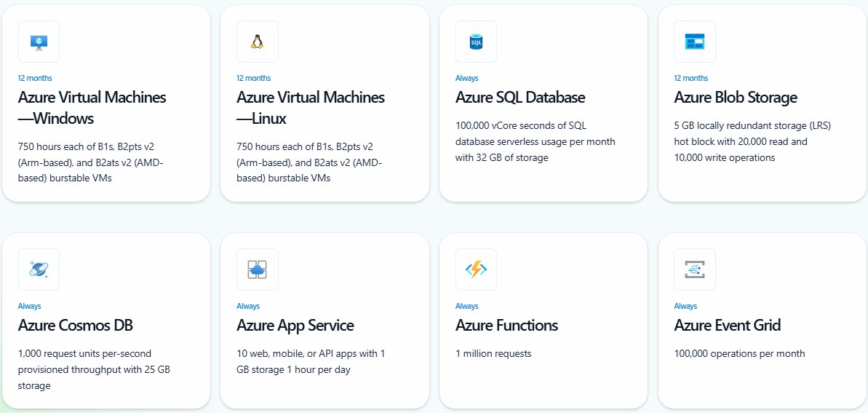Click the Azure App Service cloud icon
868x413 pixels.
[258, 270]
